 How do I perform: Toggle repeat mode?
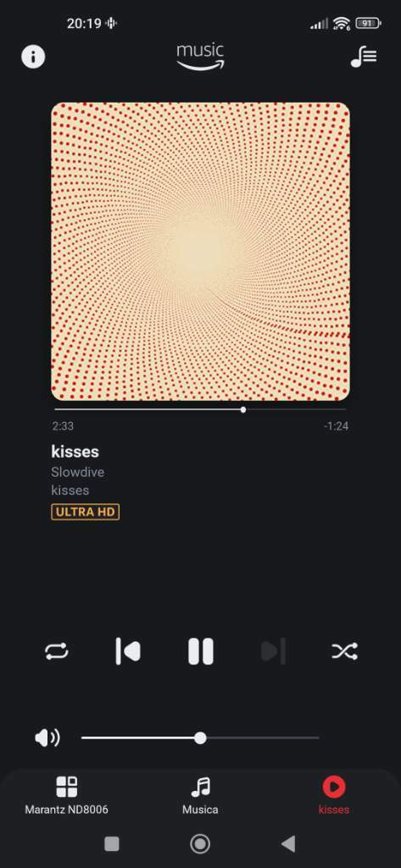[57, 651]
